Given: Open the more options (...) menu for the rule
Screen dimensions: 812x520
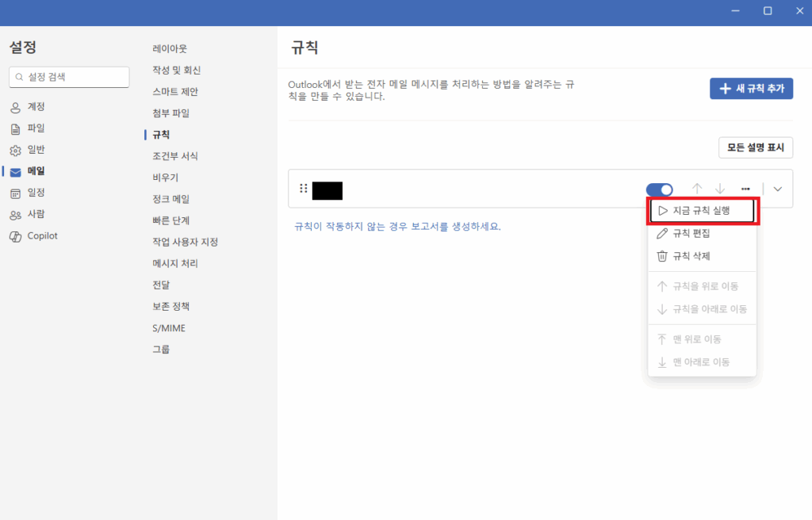Looking at the screenshot, I should (745, 189).
